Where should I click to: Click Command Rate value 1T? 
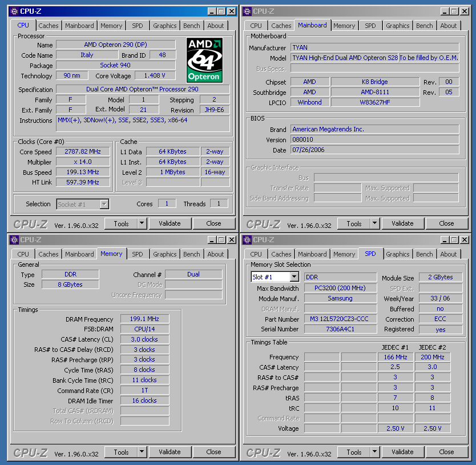click(145, 390)
